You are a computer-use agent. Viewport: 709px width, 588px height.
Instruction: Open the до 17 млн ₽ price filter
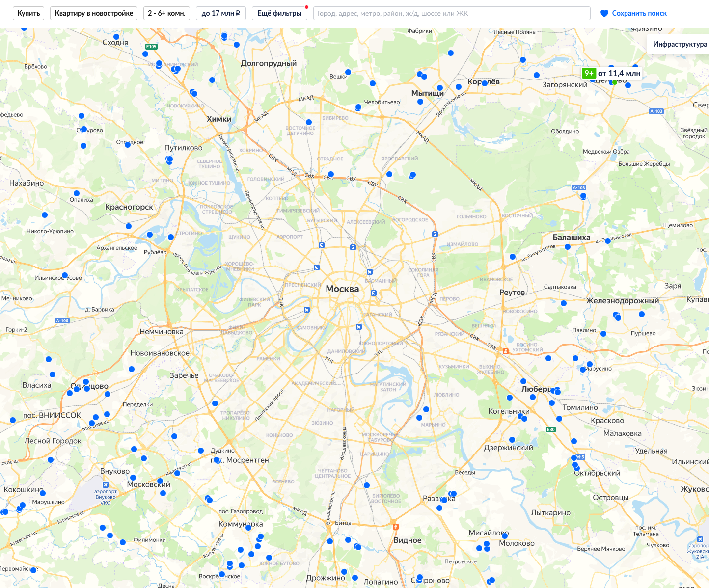221,13
